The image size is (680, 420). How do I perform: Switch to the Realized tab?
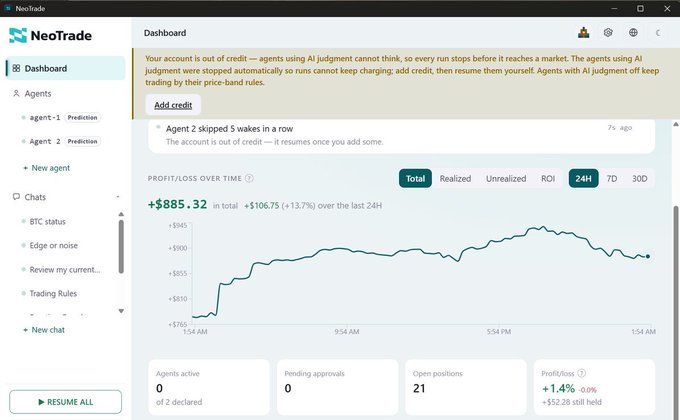tap(455, 178)
